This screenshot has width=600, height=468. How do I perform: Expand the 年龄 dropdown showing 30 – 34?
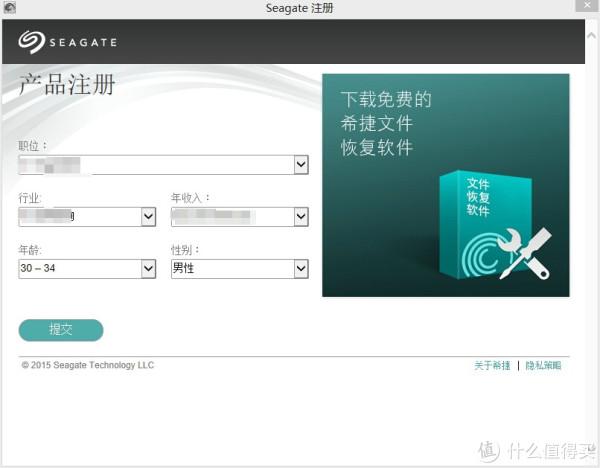tap(148, 269)
